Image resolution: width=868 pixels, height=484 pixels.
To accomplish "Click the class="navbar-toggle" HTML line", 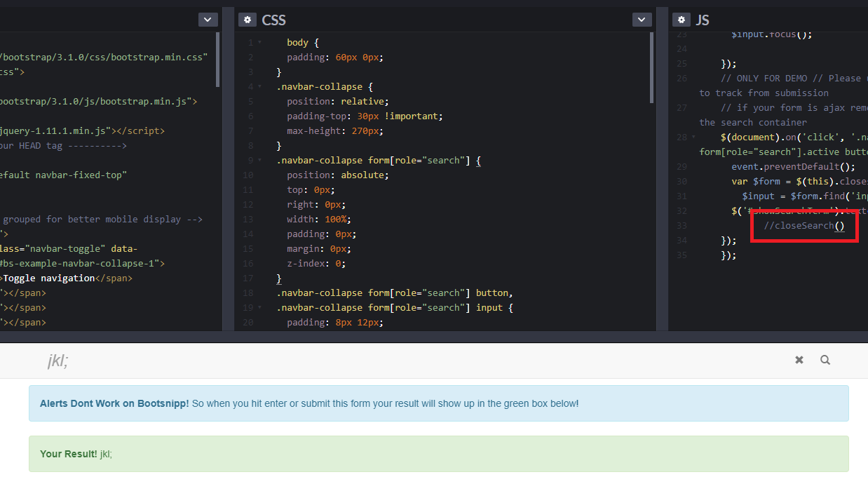I will 69,249.
